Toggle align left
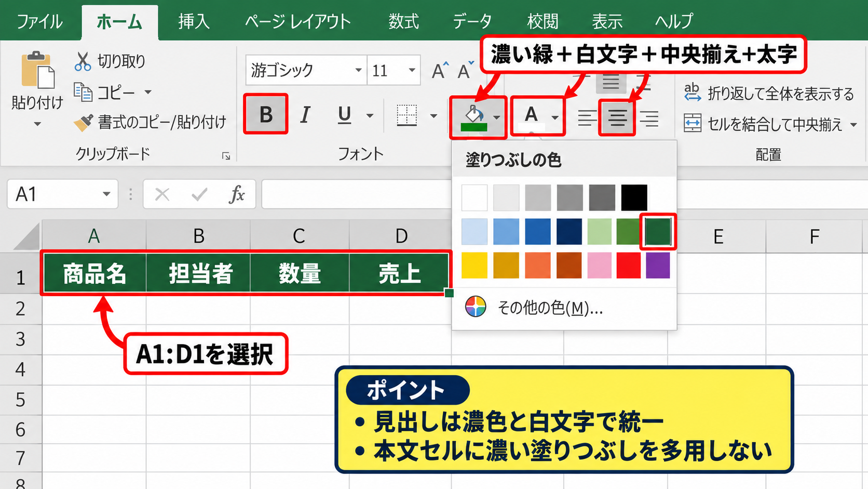 pyautogui.click(x=587, y=118)
